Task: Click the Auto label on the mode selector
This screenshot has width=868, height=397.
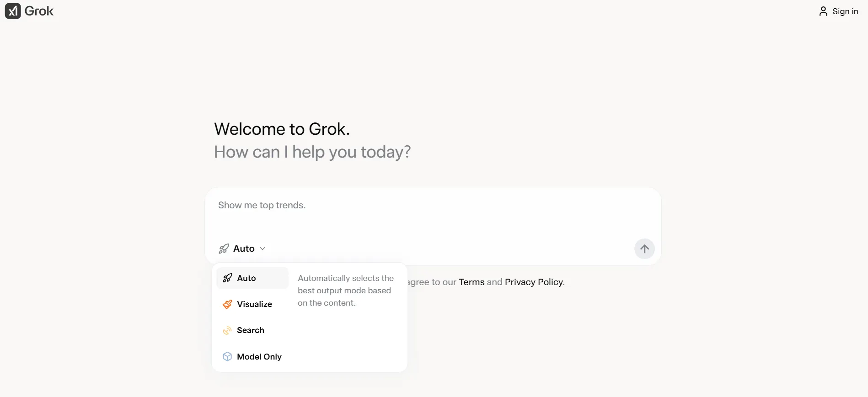Action: click(x=244, y=249)
